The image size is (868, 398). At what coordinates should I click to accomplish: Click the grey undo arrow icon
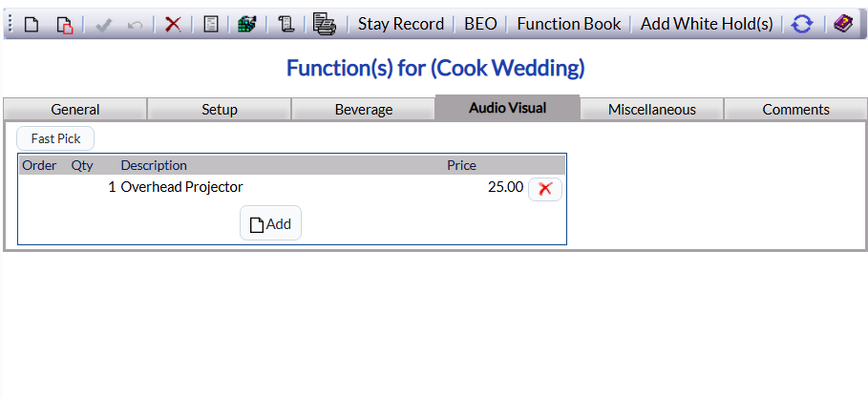click(x=135, y=25)
